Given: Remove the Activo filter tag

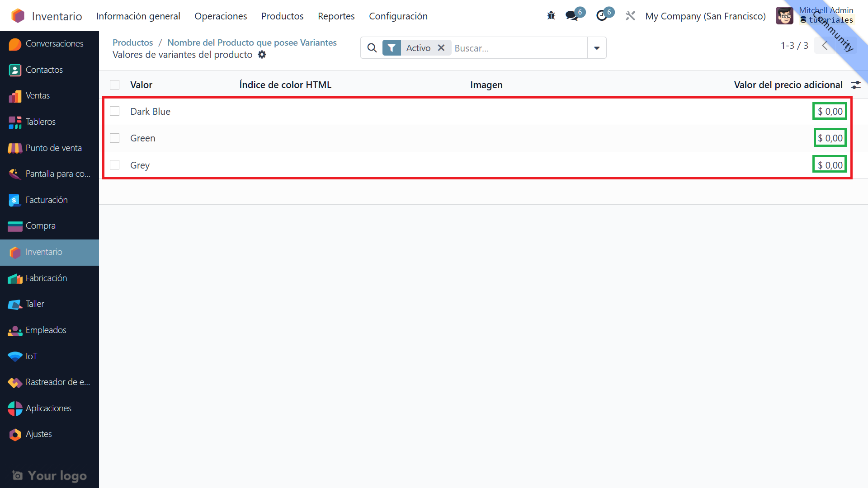Looking at the screenshot, I should click(x=441, y=48).
